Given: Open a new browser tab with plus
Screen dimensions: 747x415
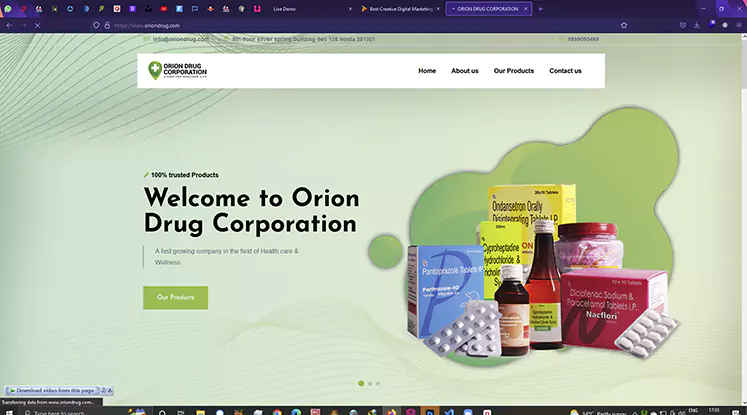Looking at the screenshot, I should tap(541, 8).
